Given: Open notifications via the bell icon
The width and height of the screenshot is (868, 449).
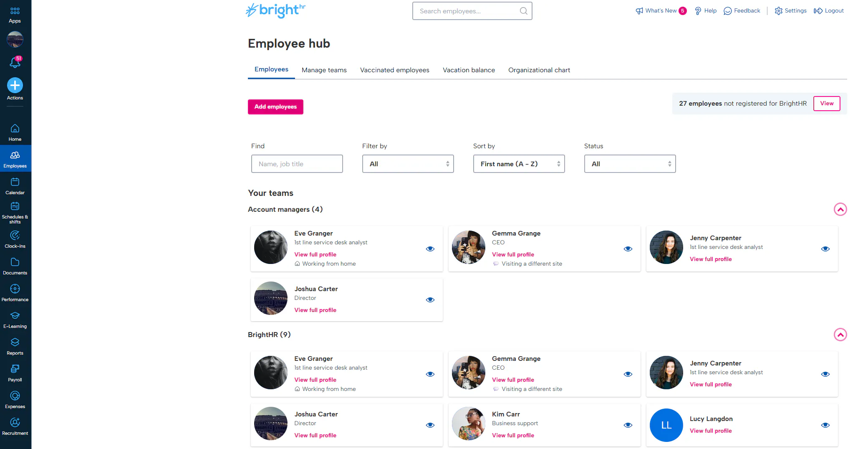Looking at the screenshot, I should [x=15, y=62].
